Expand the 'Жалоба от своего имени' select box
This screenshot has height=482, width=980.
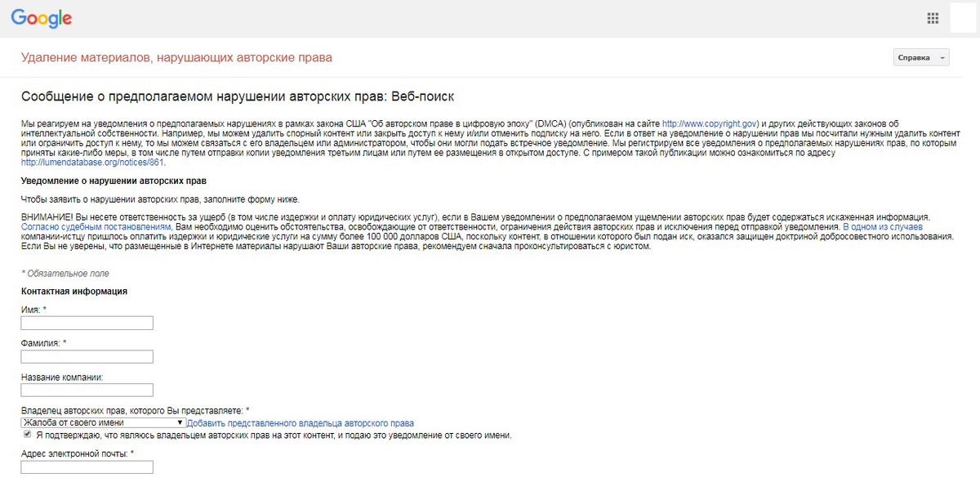pyautogui.click(x=103, y=423)
